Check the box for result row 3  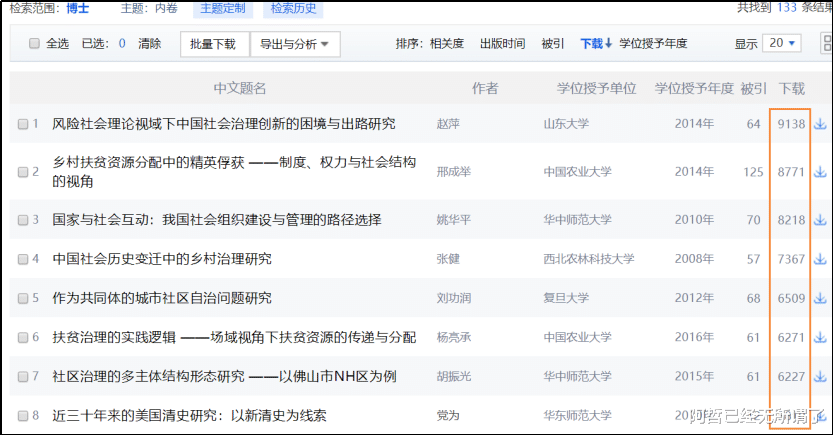tap(23, 220)
